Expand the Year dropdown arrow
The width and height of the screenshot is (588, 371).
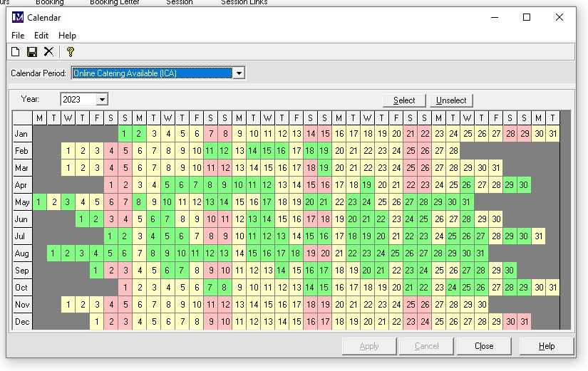(102, 99)
